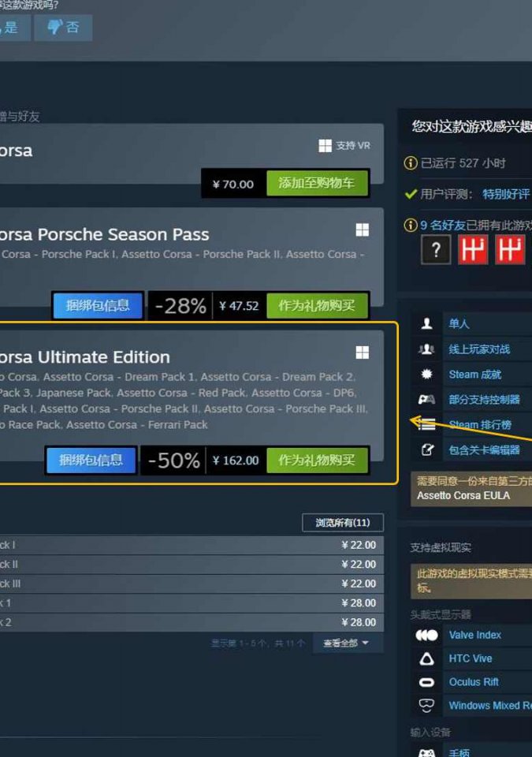532x757 pixels.
Task: Click the 单人 single-player icon
Action: point(426,323)
